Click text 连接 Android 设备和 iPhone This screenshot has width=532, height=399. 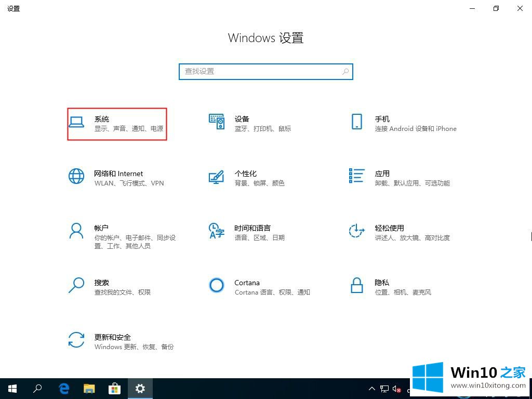pos(416,129)
